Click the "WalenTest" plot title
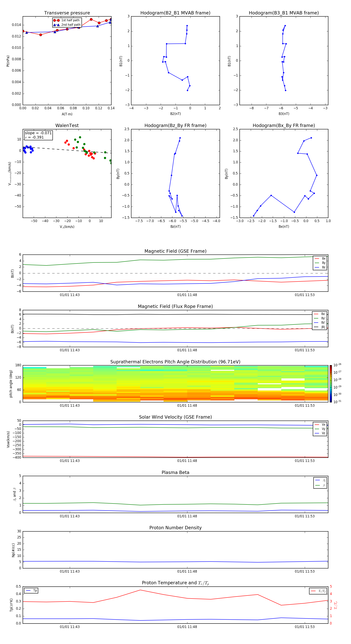 click(x=67, y=125)
